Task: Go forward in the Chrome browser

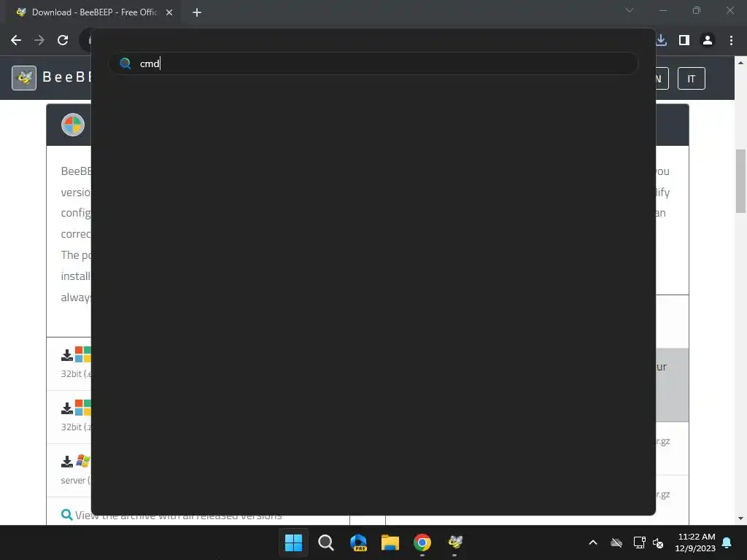Action: 39,41
